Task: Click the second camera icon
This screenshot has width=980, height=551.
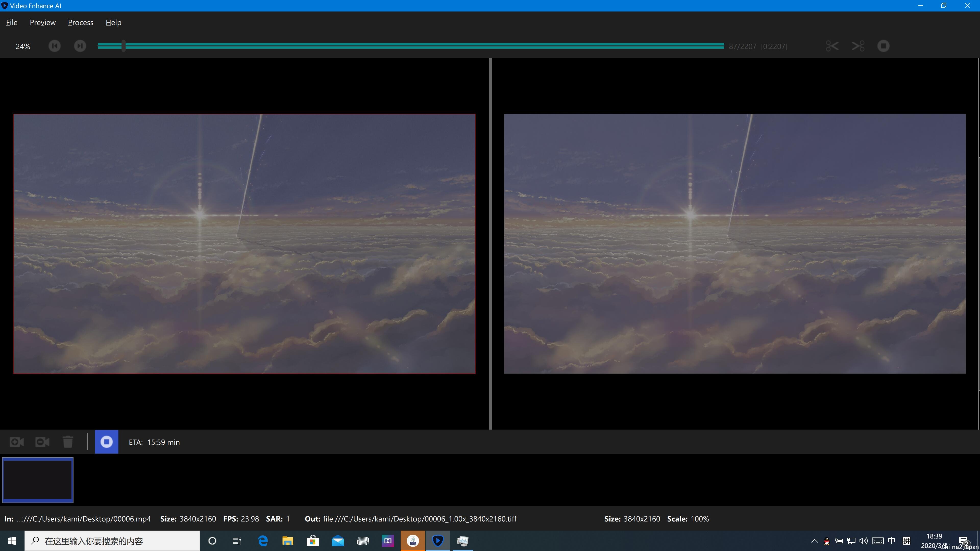Action: [x=42, y=442]
